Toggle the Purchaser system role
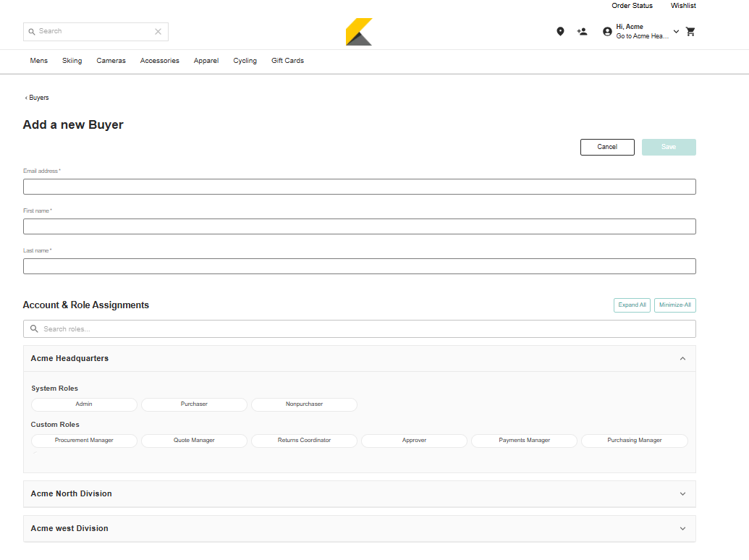This screenshot has height=560, width=749. (194, 404)
